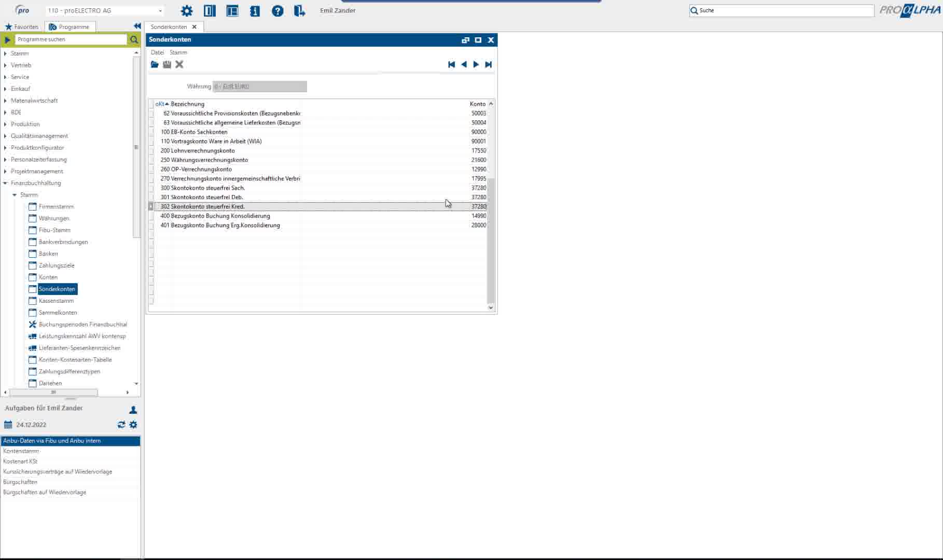
Task: Click the green play arrow beside program search
Action: [x=7, y=39]
